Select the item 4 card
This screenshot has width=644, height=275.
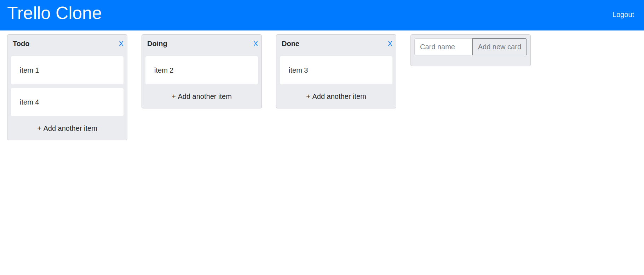tap(67, 102)
